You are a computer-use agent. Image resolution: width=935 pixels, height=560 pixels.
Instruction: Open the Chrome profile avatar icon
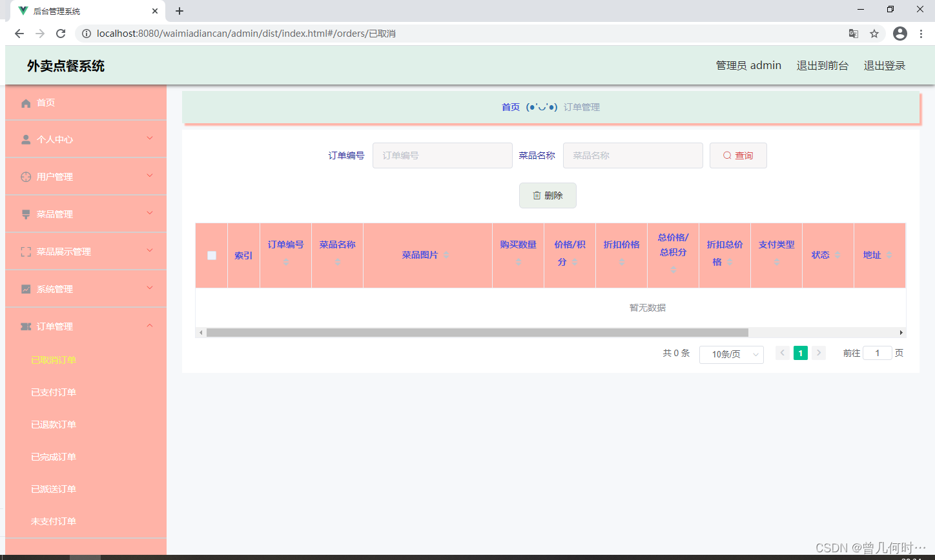point(900,34)
